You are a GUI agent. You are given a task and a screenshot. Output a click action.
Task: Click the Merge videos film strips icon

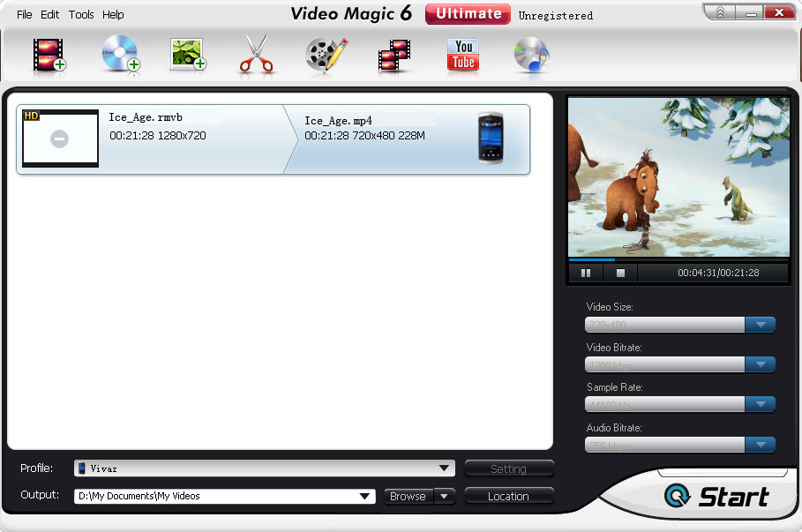[x=394, y=55]
